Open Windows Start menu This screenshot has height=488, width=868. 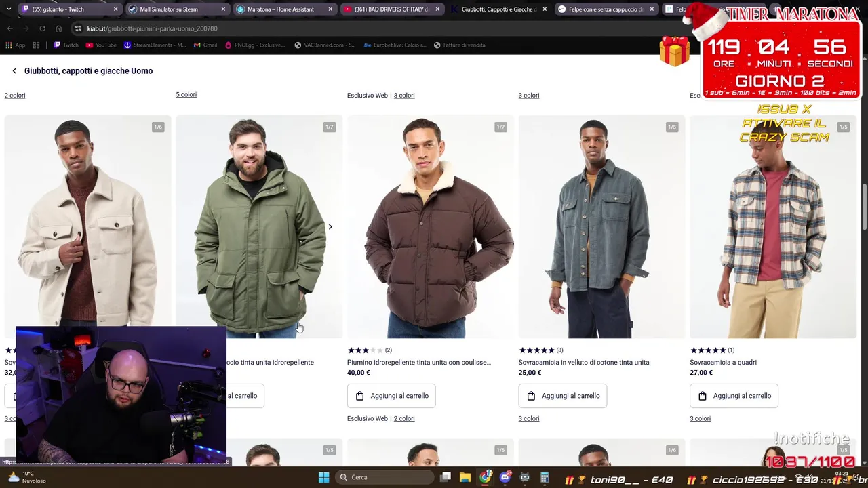coord(323,477)
